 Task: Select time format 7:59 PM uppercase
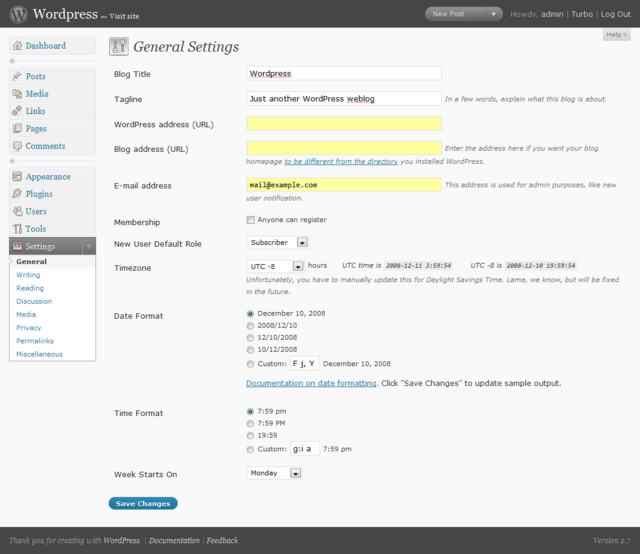tap(250, 423)
